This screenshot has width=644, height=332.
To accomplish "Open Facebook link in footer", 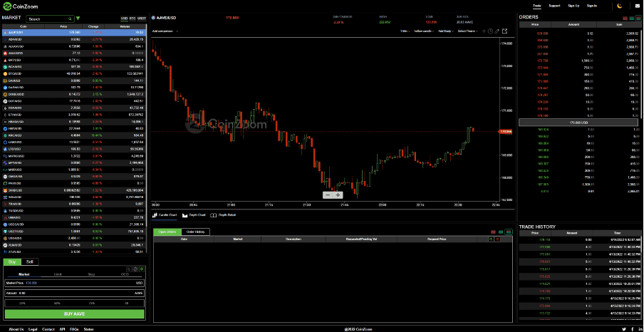I will click(633, 329).
